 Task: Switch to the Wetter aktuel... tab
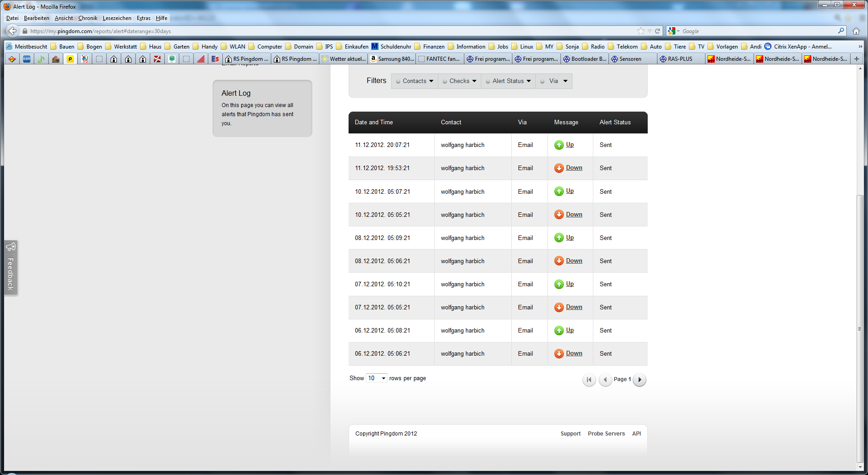(x=343, y=59)
